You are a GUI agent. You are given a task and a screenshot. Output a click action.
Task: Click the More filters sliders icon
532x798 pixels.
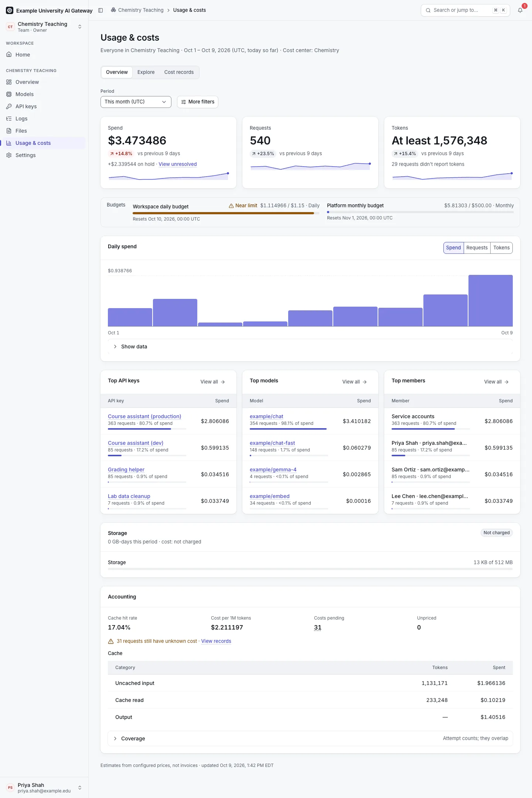184,102
